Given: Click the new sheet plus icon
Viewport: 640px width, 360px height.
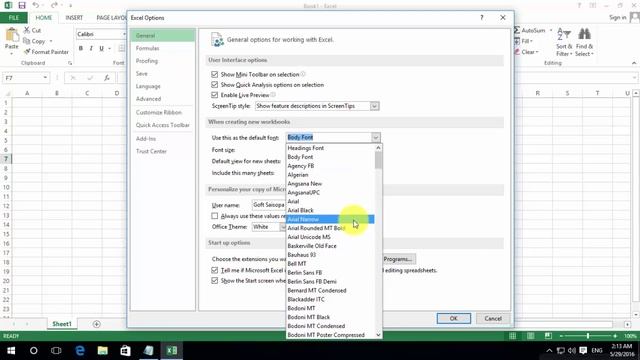Looking at the screenshot, I should (96, 324).
